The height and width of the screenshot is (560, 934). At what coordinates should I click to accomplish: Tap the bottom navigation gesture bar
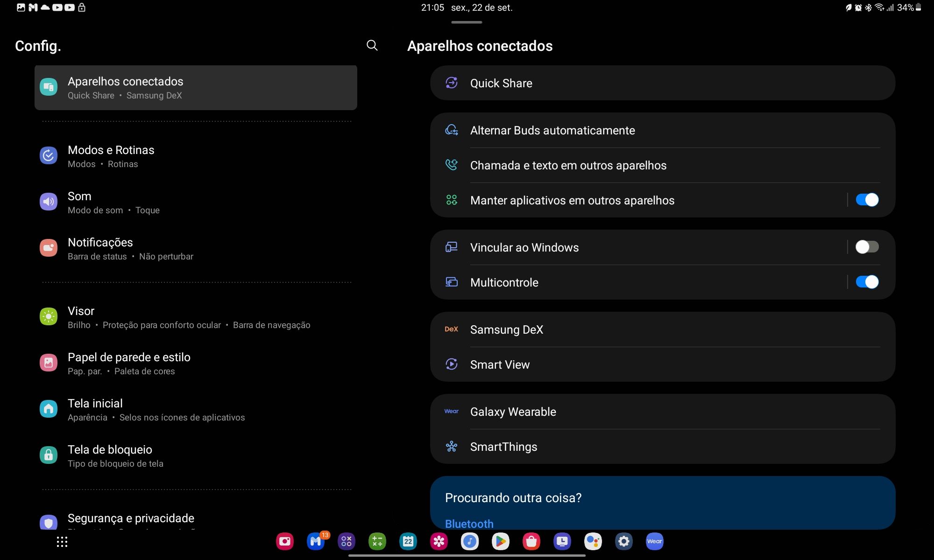coord(467,555)
